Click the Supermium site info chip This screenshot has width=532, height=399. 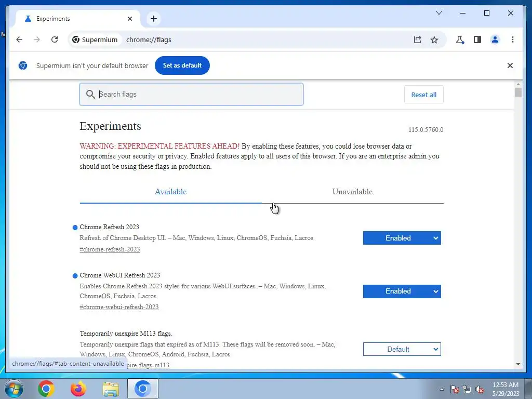pos(96,39)
